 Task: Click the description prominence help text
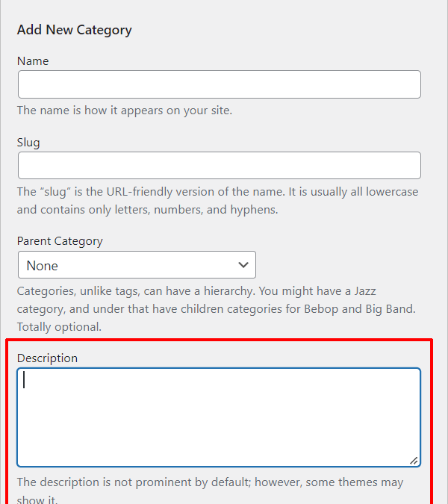[210, 490]
